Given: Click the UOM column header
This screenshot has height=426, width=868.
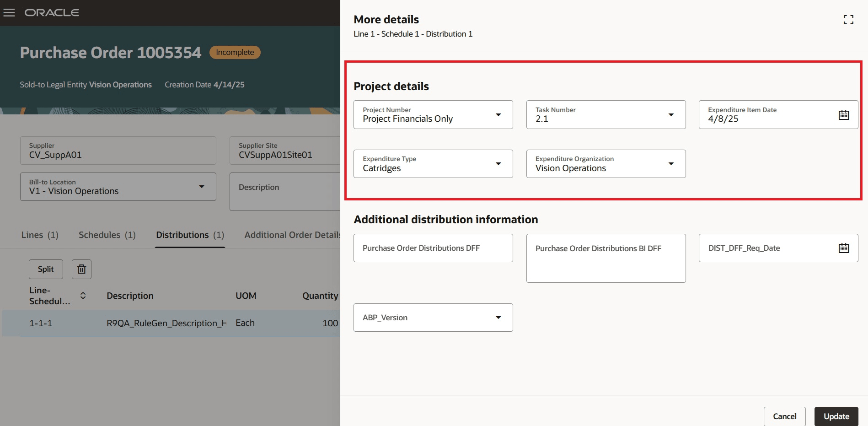Looking at the screenshot, I should point(246,296).
